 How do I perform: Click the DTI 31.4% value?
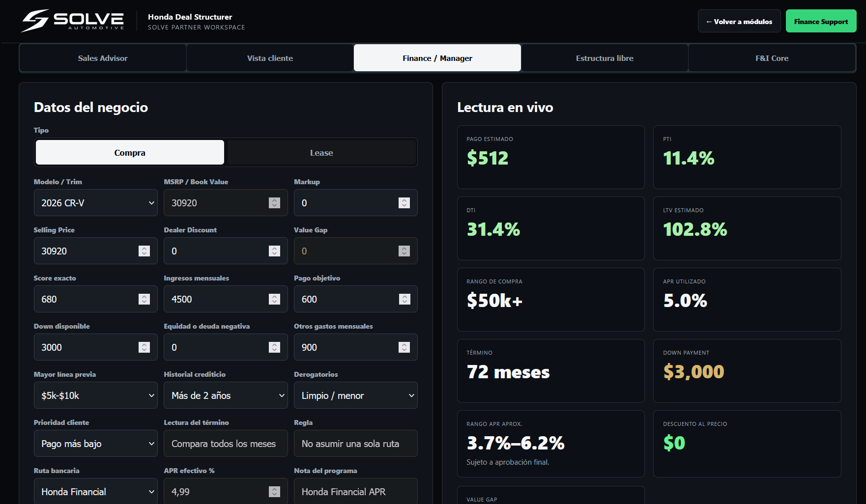point(493,229)
